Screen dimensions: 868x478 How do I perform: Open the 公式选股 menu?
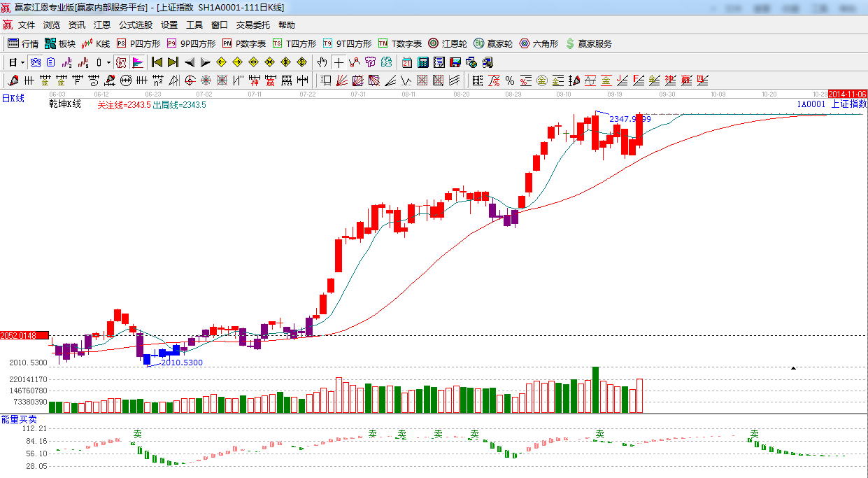pyautogui.click(x=135, y=24)
